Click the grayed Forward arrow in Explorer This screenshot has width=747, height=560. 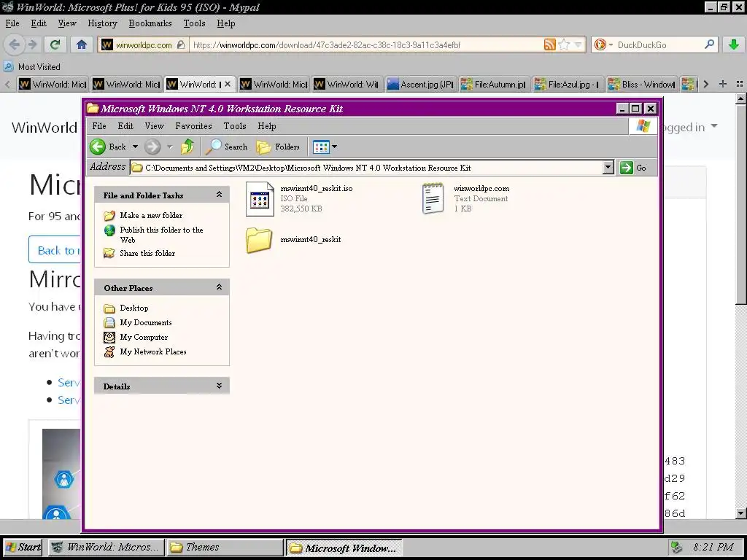pos(152,147)
